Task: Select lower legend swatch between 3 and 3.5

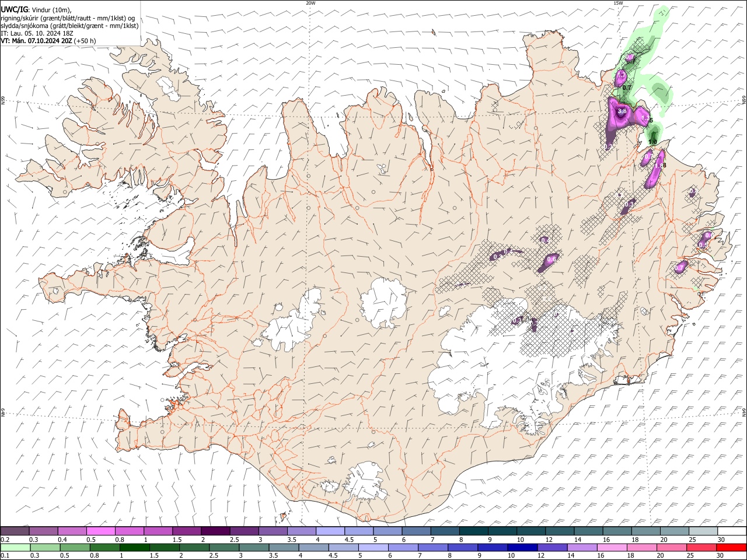Action: 254,547
